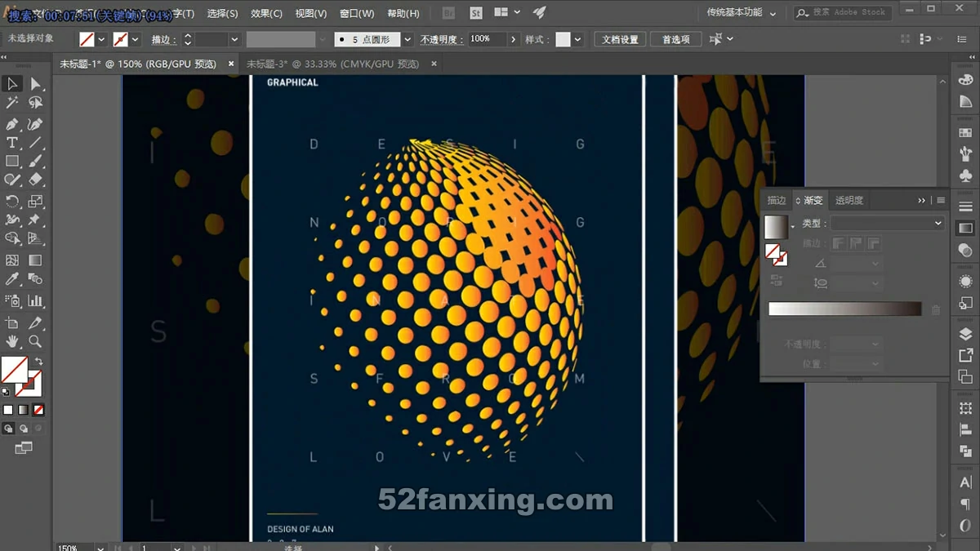Screen dimensions: 980x551
Task: Enable Draw Behind mode
Action: point(23,429)
